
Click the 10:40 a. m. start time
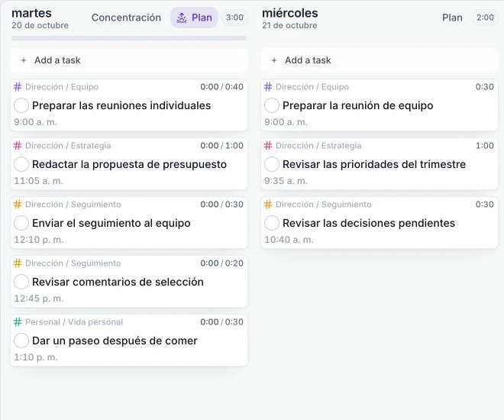[289, 240]
